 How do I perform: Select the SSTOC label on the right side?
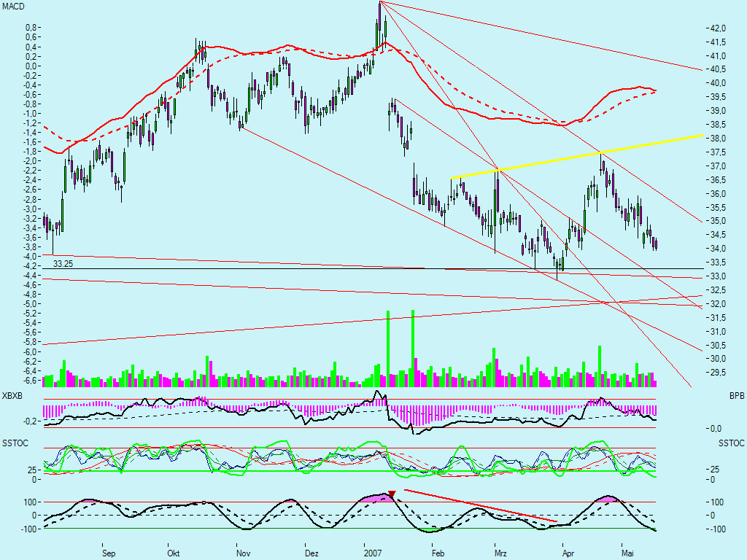(731, 443)
